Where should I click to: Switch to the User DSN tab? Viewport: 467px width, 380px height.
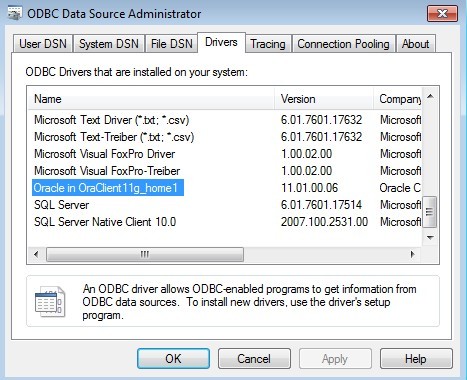point(43,44)
